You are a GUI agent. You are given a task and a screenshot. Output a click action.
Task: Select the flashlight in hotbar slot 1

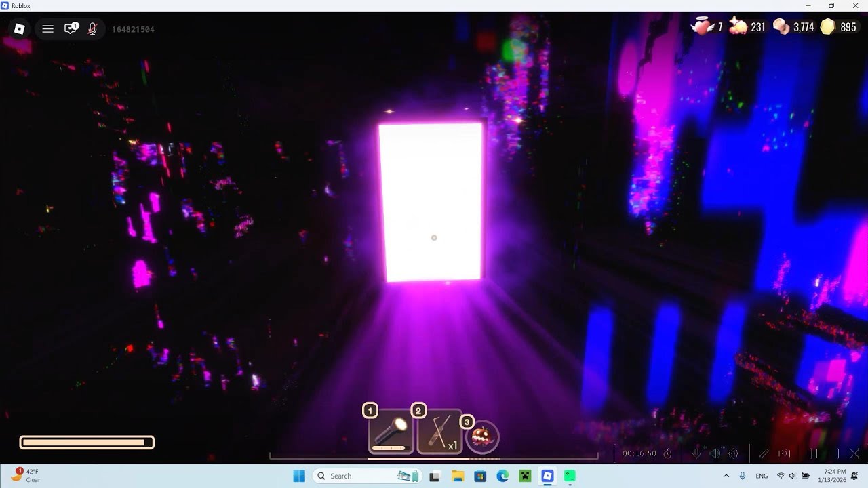click(x=391, y=431)
